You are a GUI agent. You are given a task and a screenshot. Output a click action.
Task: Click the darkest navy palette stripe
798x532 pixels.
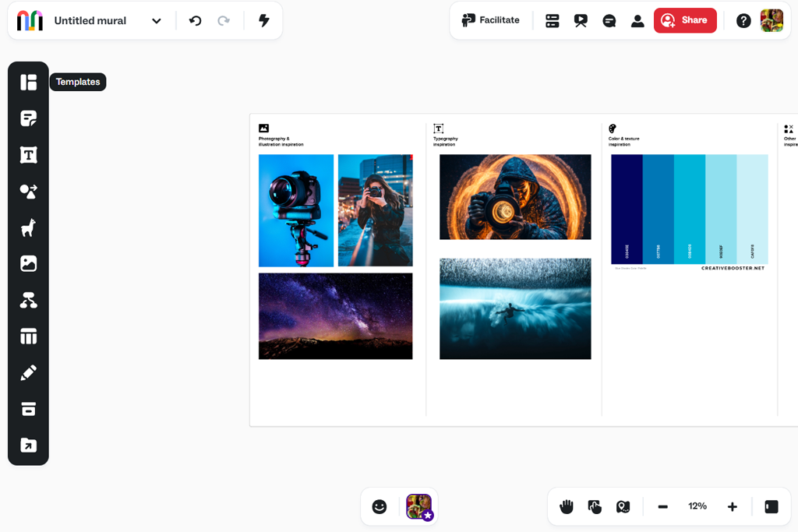pos(627,209)
